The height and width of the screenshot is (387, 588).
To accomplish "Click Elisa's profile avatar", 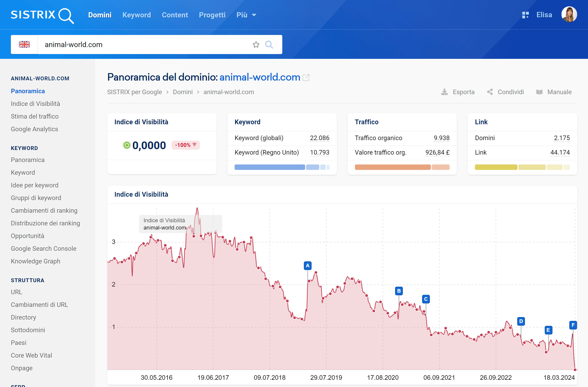I will pos(569,14).
